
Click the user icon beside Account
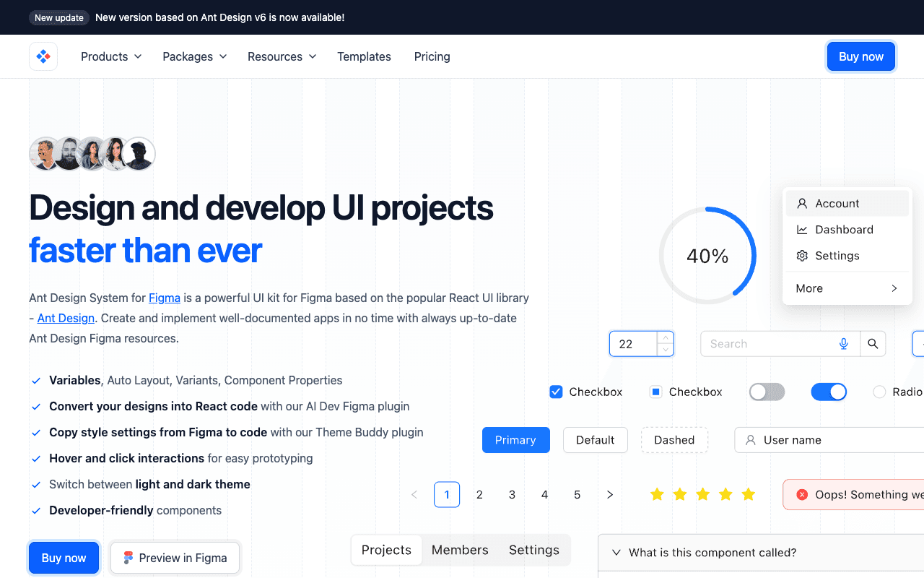click(802, 204)
